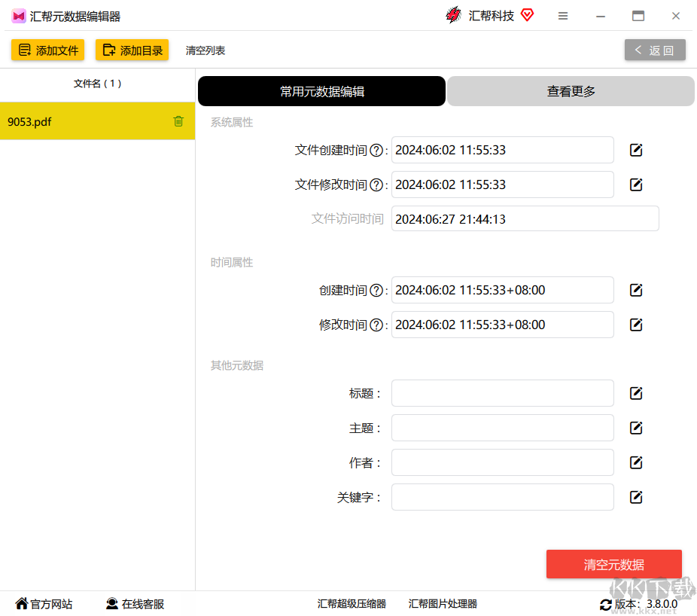Screen dimensions: 697x616
Task: Show help for 文件创建时间 question mark
Action: [376, 151]
